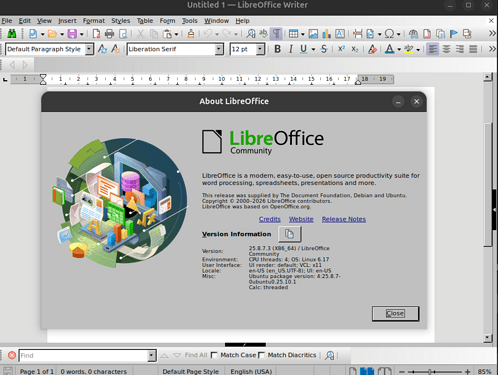Toggle Align Left paragraph button
This screenshot has height=375, width=498.
click(432, 49)
